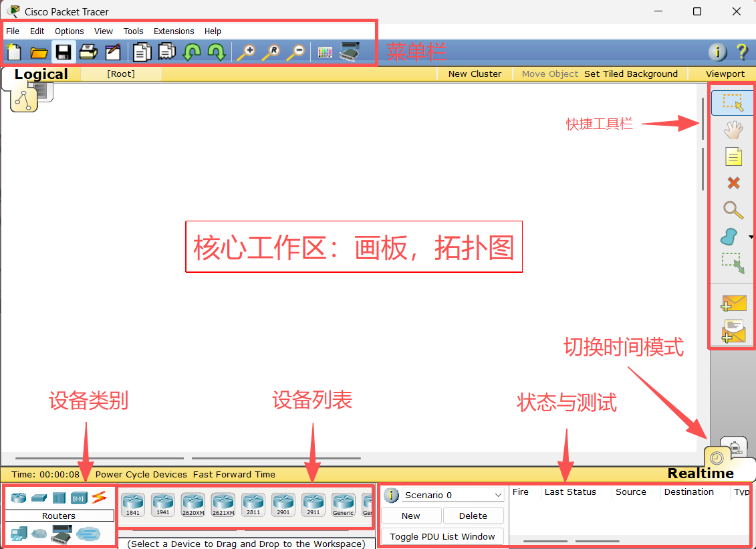
Task: Reset zoom with the R magnifier icon
Action: coord(271,52)
